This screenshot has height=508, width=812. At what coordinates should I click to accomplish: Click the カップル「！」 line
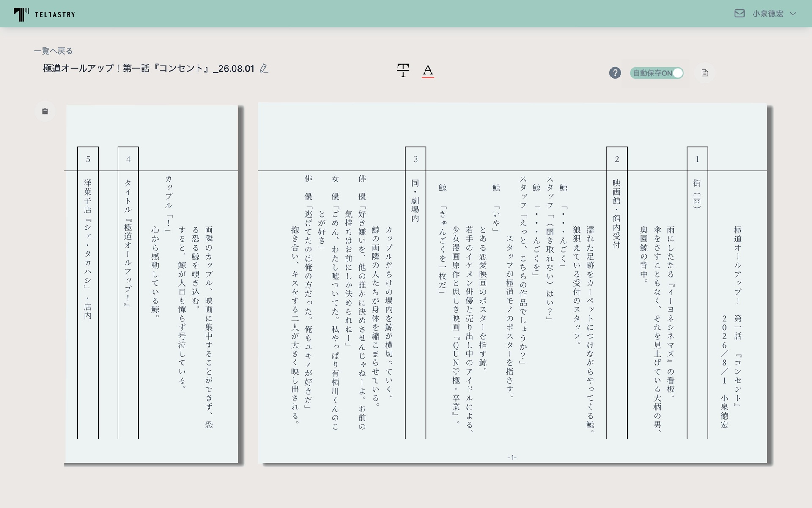[x=168, y=203]
